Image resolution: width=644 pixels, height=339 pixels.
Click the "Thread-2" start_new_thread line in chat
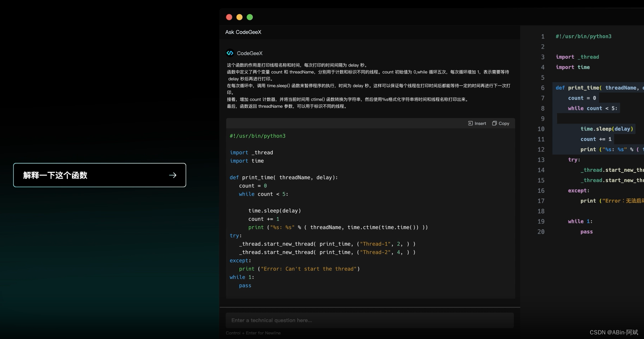327,252
